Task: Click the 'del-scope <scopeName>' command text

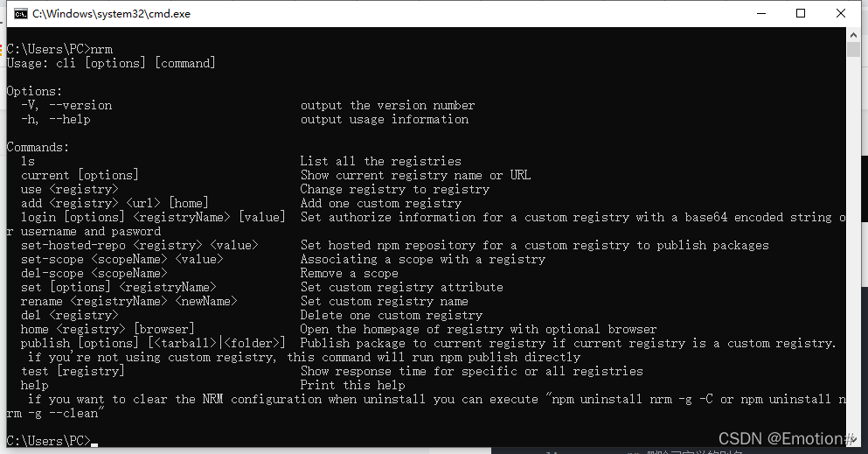Action: coord(94,273)
